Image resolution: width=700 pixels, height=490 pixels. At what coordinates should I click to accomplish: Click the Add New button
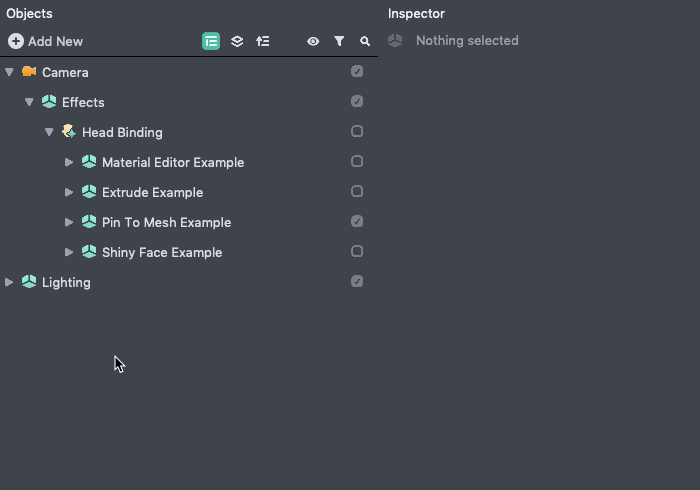point(46,41)
